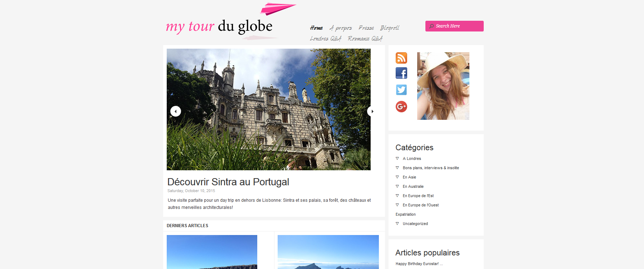Show previous slide with left arrow
Viewport: 644px width, 269px height.
pos(175,111)
